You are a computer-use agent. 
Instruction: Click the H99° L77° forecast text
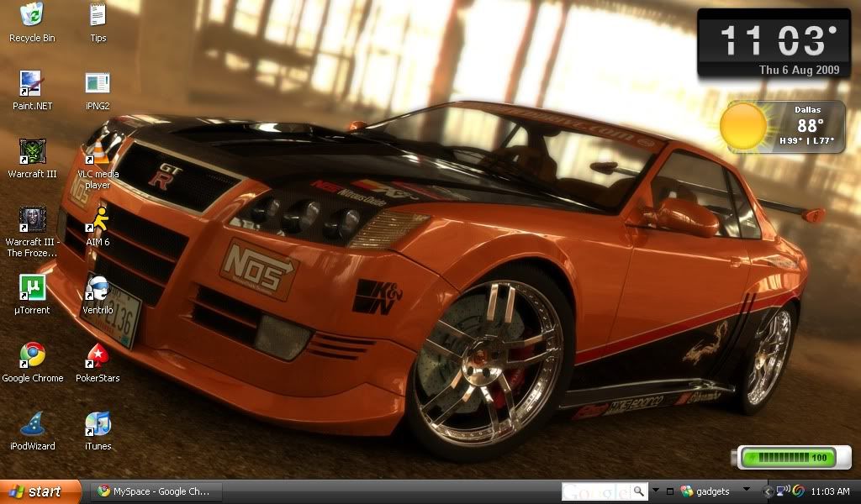click(806, 141)
